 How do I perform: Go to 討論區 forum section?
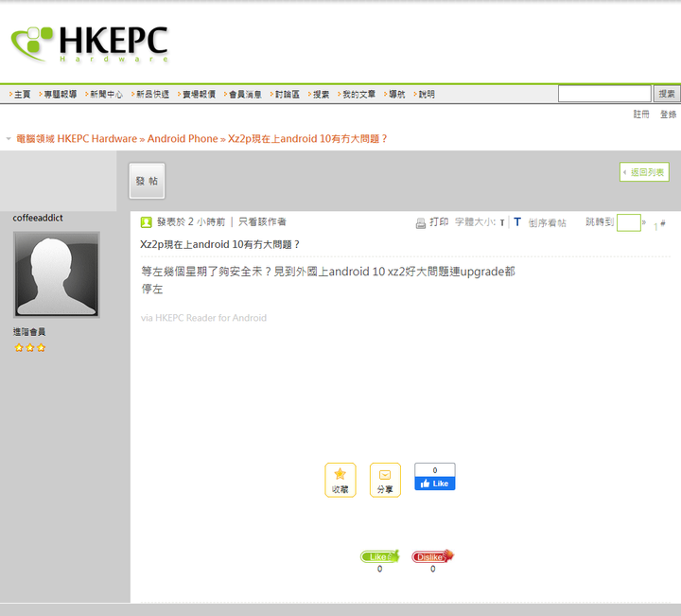[x=288, y=95]
